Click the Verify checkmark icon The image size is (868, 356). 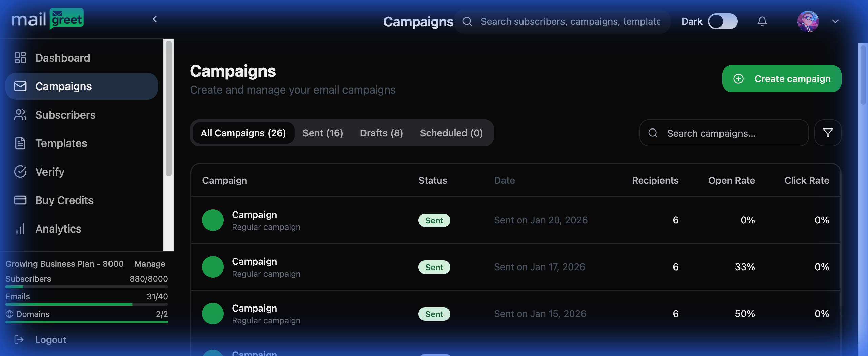[x=20, y=172]
